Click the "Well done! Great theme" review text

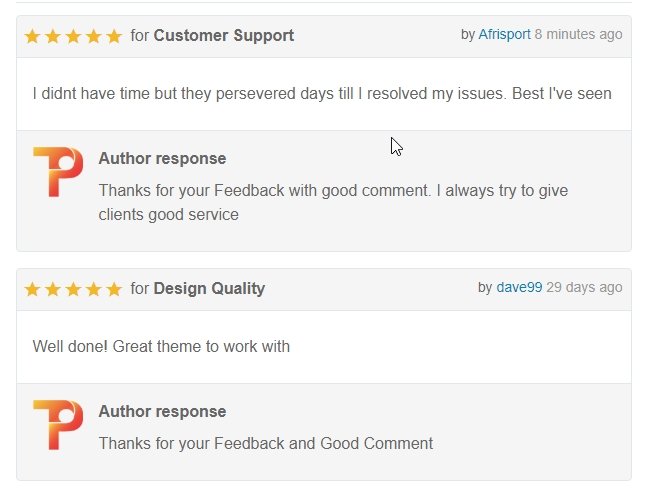coord(161,347)
